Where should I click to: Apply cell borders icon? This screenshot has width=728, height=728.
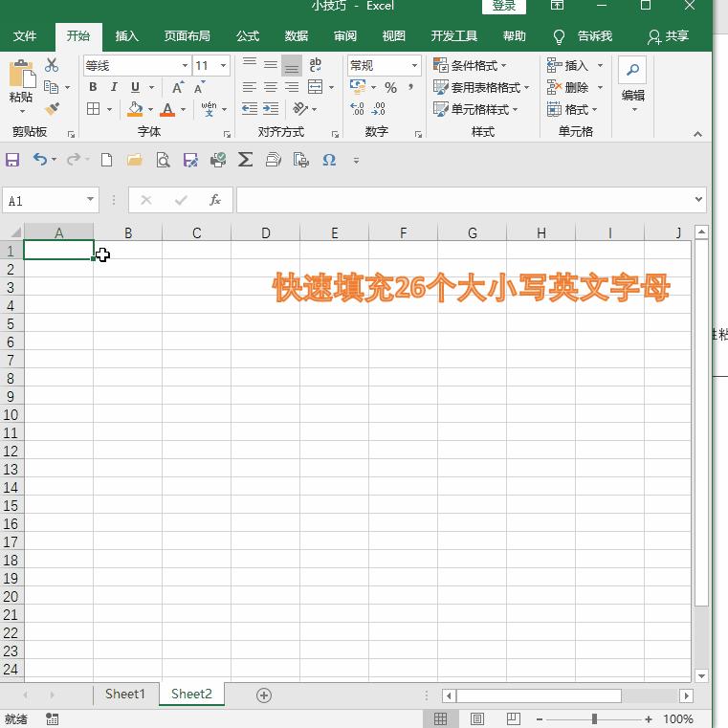[94, 109]
